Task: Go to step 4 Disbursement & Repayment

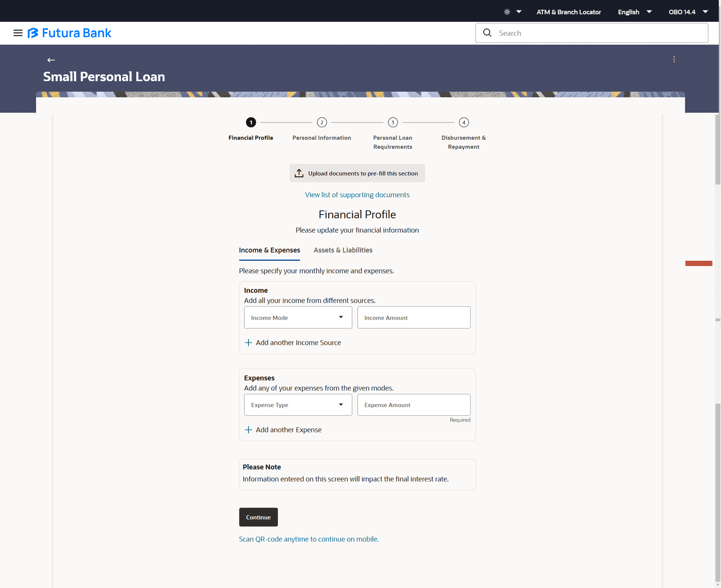Action: pos(464,122)
